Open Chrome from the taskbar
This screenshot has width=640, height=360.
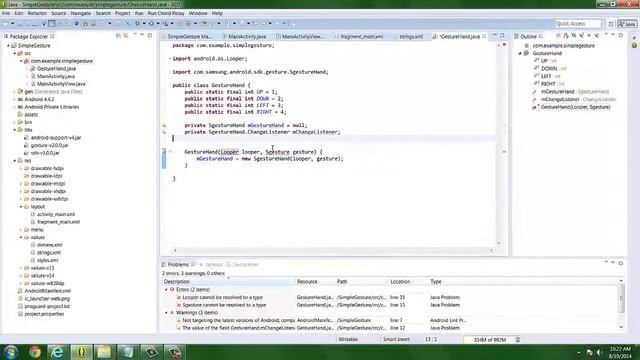pos(35,352)
